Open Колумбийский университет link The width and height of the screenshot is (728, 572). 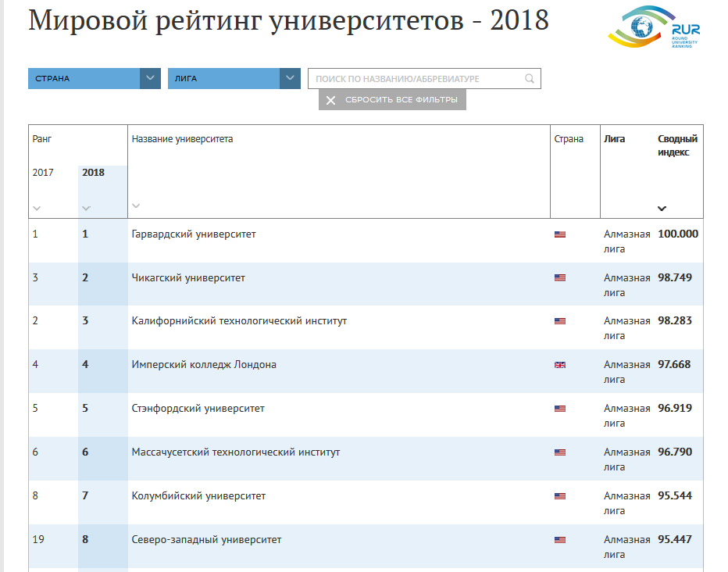[198, 496]
